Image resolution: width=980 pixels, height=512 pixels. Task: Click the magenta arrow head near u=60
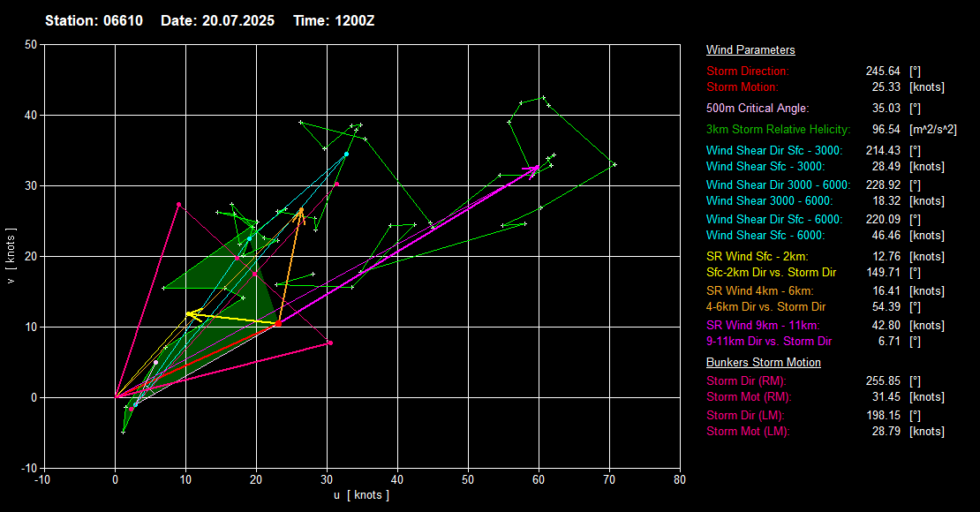click(535, 167)
